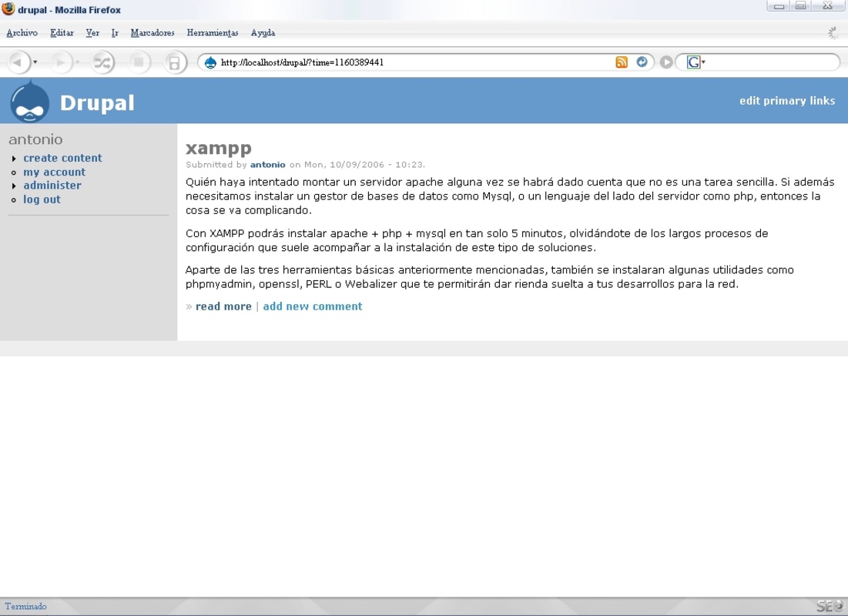Click the SEO icon in status bar
This screenshot has height=616, width=848.
(x=829, y=606)
